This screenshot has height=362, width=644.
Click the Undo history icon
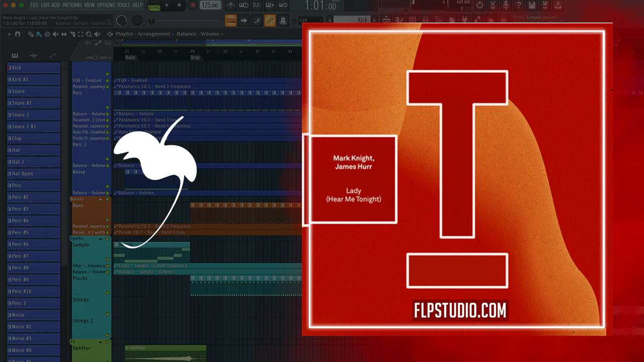click(479, 6)
